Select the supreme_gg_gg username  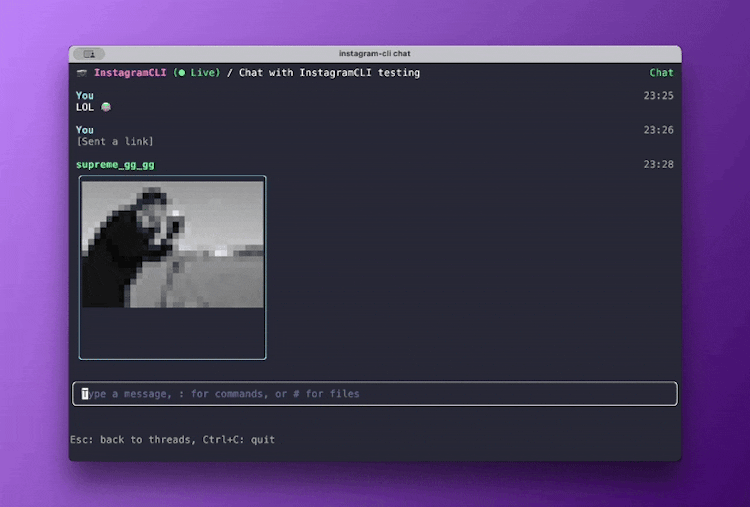(x=115, y=164)
